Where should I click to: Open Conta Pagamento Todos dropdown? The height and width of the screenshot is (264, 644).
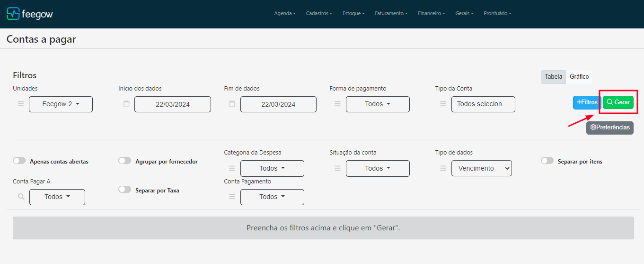[272, 197]
